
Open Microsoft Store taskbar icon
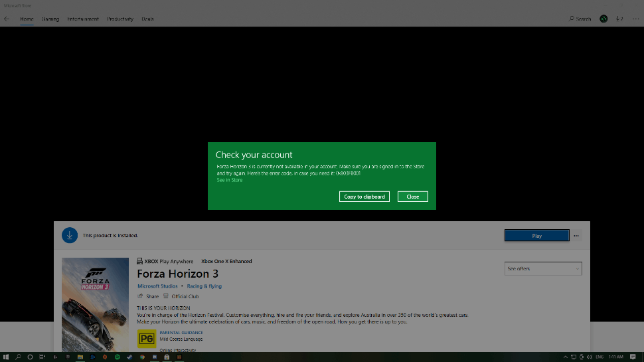167,357
